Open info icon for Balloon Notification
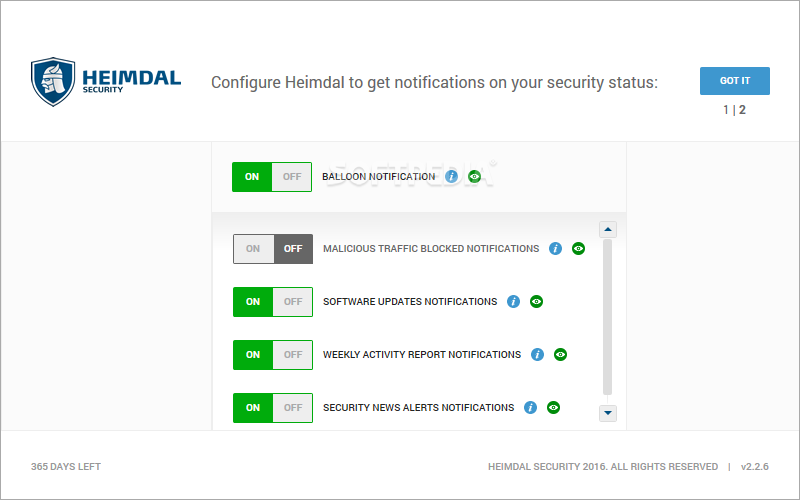Image resolution: width=800 pixels, height=500 pixels. pos(451,177)
